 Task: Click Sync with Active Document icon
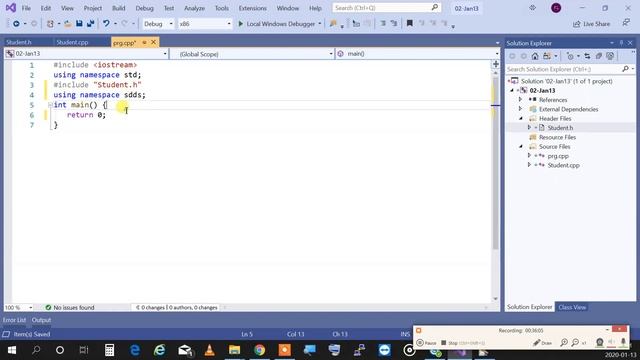click(587, 56)
